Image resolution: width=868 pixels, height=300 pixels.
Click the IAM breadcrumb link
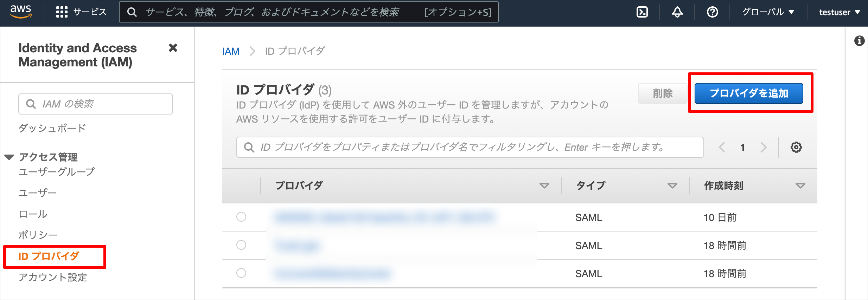click(231, 51)
